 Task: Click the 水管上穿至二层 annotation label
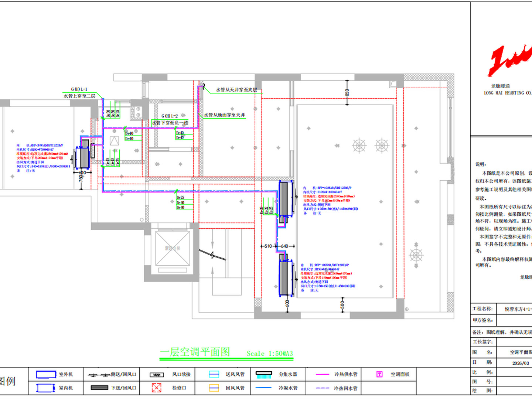pos(79,96)
